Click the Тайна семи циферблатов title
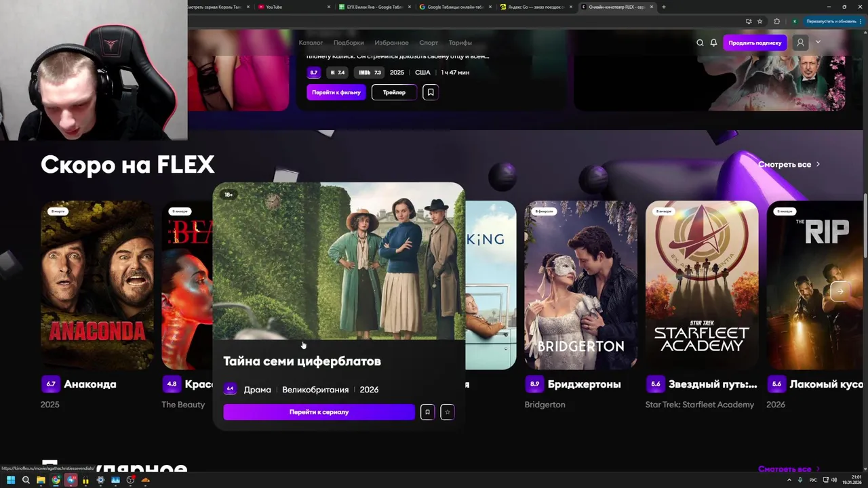Screen dimensions: 868x488 [302, 361]
